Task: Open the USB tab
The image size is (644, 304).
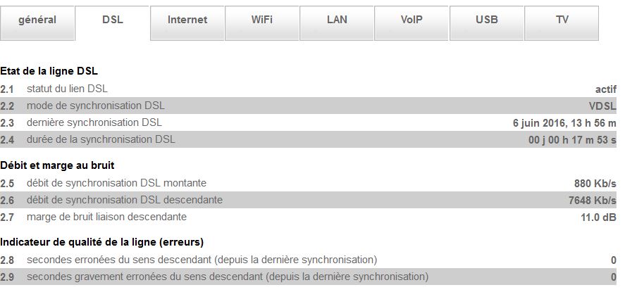Action: 487,20
